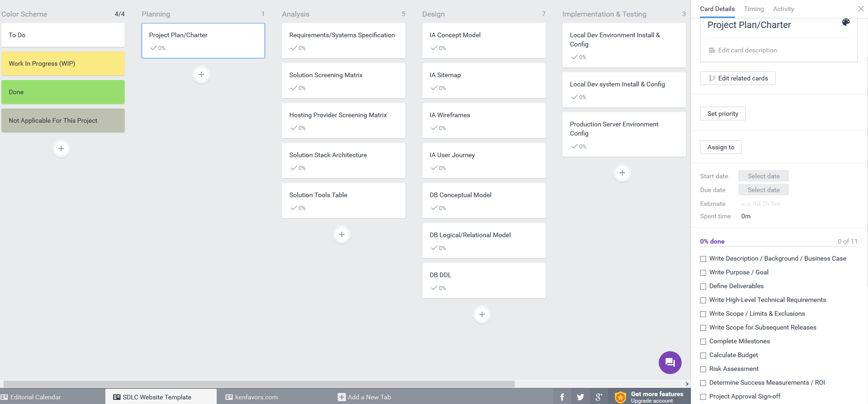Click the Project Plan/Charter title in details
Image resolution: width=868 pixels, height=404 pixels.
coord(749,25)
